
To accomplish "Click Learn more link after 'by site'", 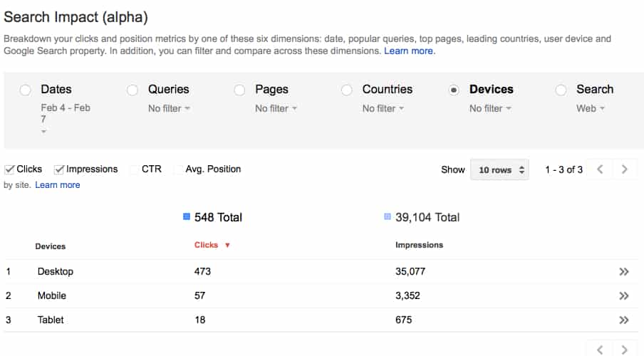I will pyautogui.click(x=58, y=185).
